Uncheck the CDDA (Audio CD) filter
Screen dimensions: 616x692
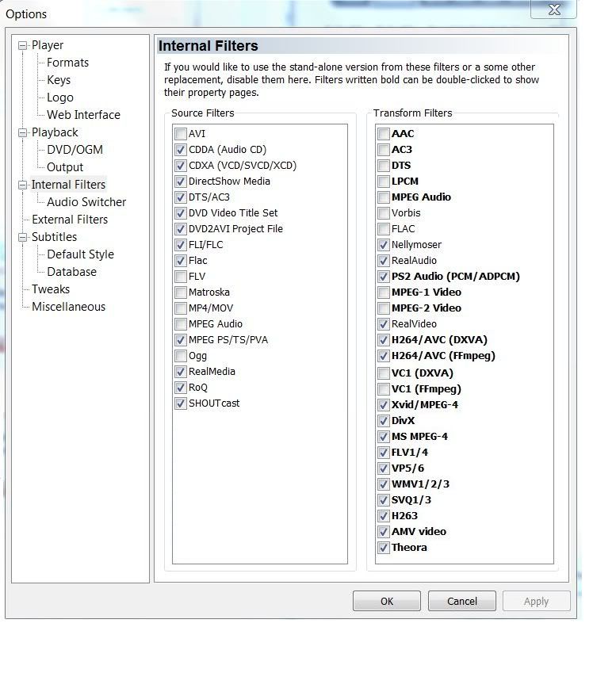[181, 150]
